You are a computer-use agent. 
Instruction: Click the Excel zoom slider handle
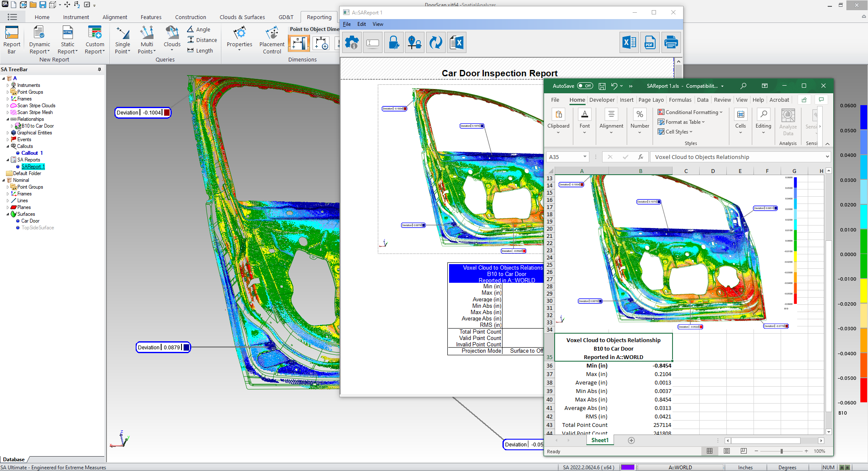[781, 451]
